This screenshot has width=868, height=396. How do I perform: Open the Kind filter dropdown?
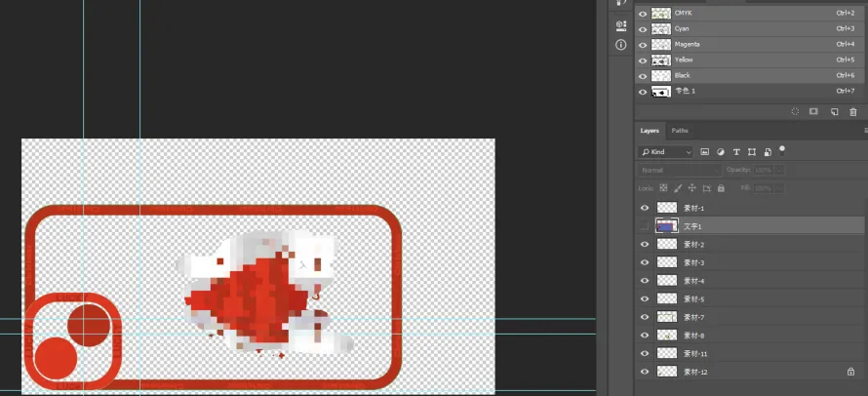coord(665,152)
